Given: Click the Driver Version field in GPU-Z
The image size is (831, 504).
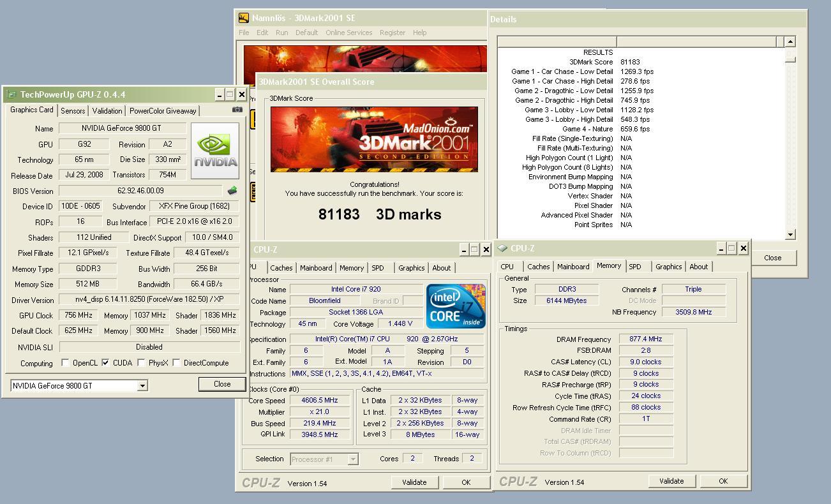Looking at the screenshot, I should [149, 299].
